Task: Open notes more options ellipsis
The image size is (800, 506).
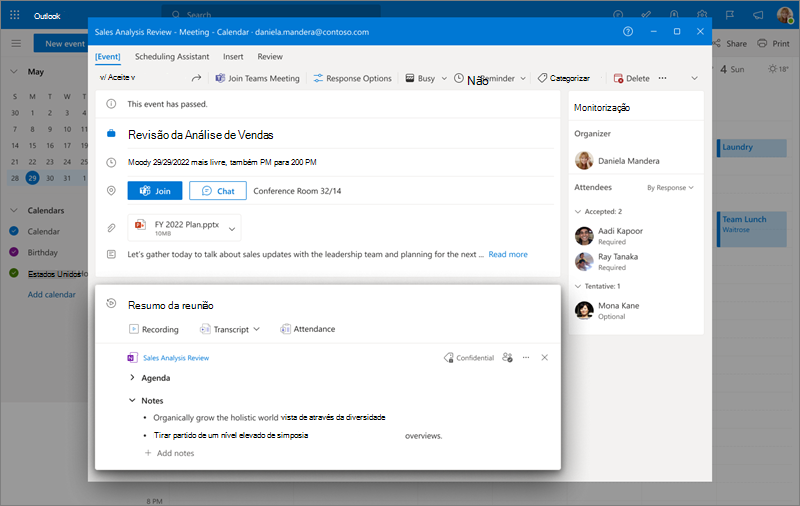Action: coord(526,358)
